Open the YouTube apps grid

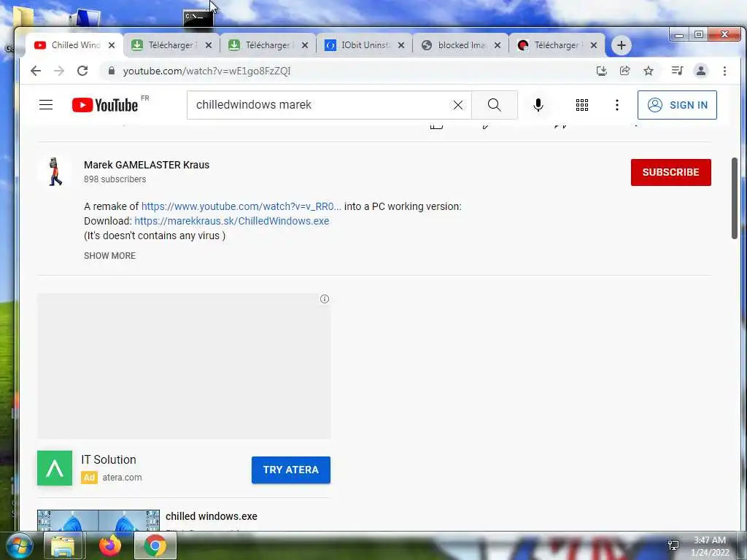click(581, 105)
